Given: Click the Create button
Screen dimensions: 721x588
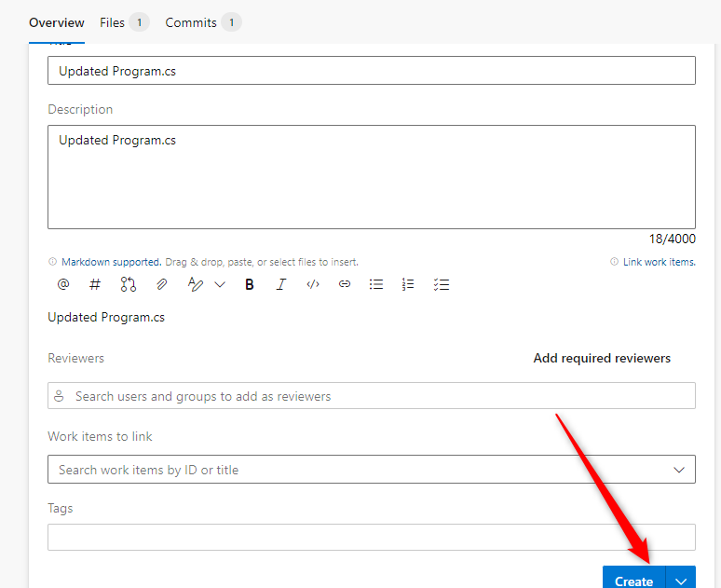Looking at the screenshot, I should coord(633,581).
